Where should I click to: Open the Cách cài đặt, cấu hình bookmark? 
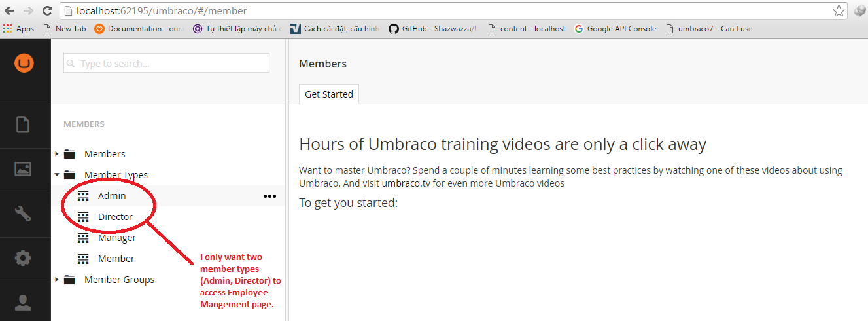coord(335,29)
